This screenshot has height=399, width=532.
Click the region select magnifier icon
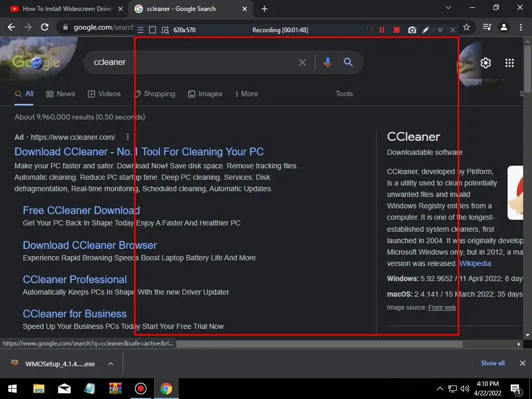pyautogui.click(x=165, y=30)
